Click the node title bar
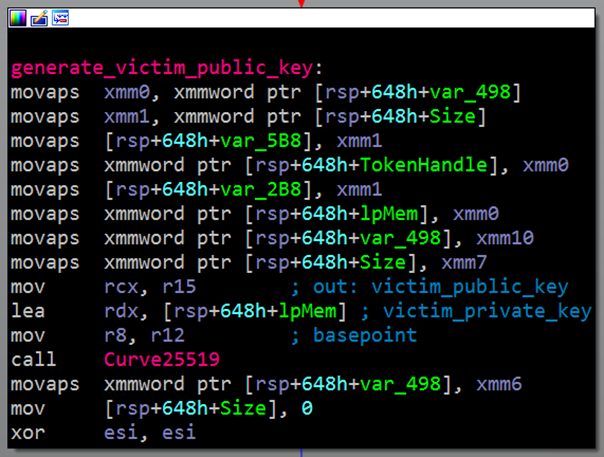 tap(302, 18)
